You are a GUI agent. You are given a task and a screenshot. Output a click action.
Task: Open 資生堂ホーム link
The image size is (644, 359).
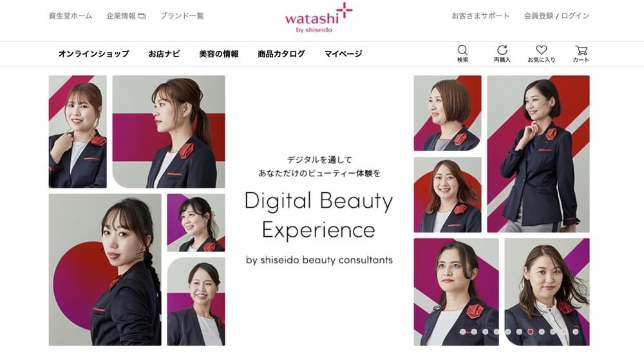[71, 16]
